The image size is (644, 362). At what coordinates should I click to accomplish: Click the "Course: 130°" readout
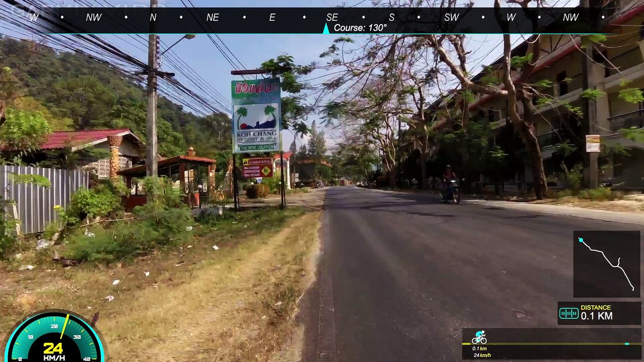point(360,28)
